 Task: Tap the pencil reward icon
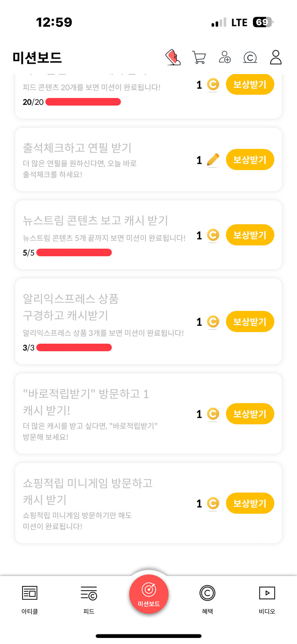tap(213, 160)
